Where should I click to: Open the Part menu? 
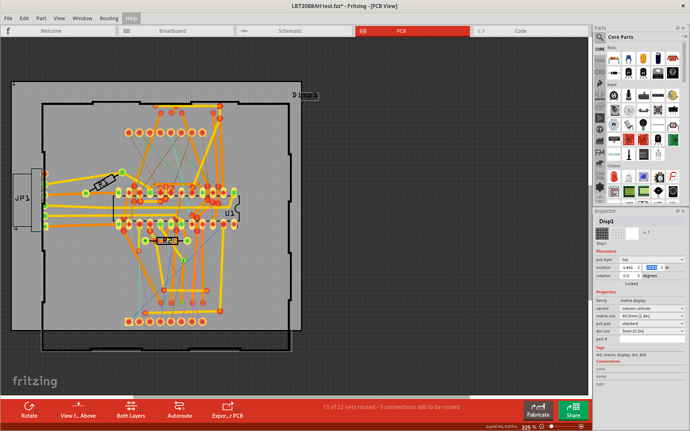coord(41,18)
